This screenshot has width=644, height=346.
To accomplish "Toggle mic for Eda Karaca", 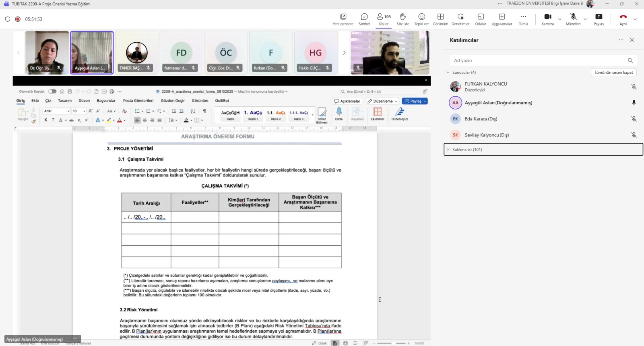I will click(634, 119).
